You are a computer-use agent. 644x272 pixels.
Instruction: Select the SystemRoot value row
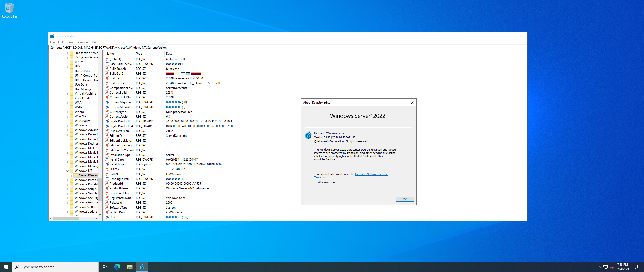(171, 212)
